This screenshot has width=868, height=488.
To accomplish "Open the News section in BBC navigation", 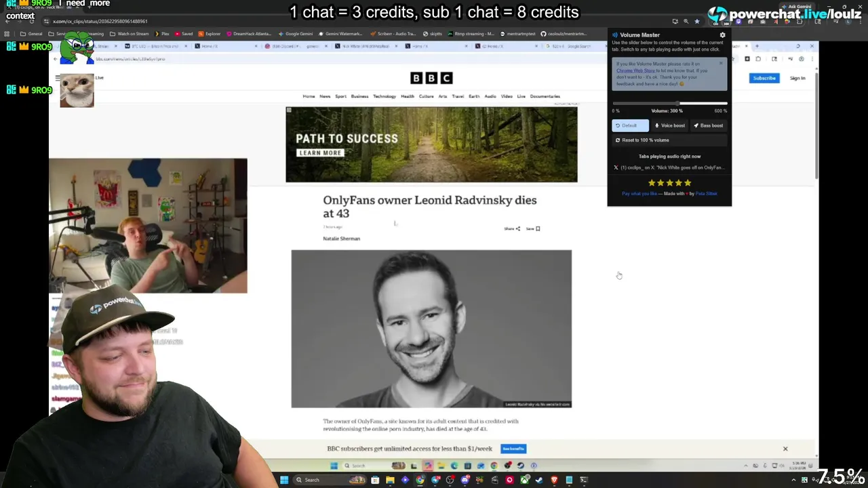I will [325, 96].
